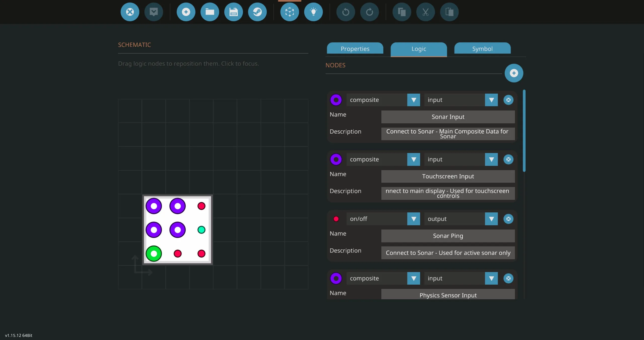644x340 pixels.
Task: Click the 3D cube view icon
Action: 290,12
